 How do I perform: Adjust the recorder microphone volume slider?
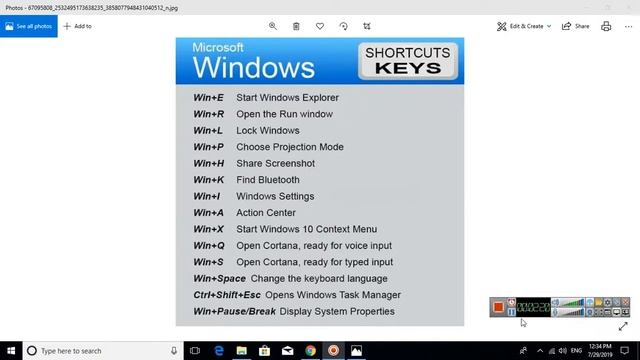(x=572, y=312)
